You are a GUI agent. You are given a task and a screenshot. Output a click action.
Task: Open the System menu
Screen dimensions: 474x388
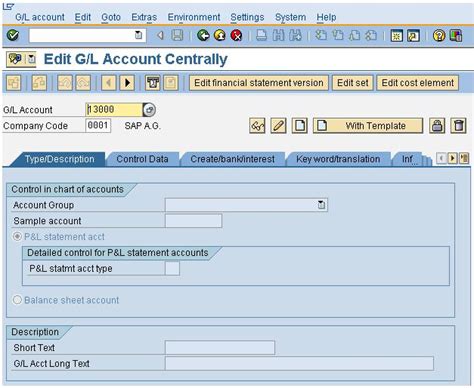pyautogui.click(x=290, y=17)
